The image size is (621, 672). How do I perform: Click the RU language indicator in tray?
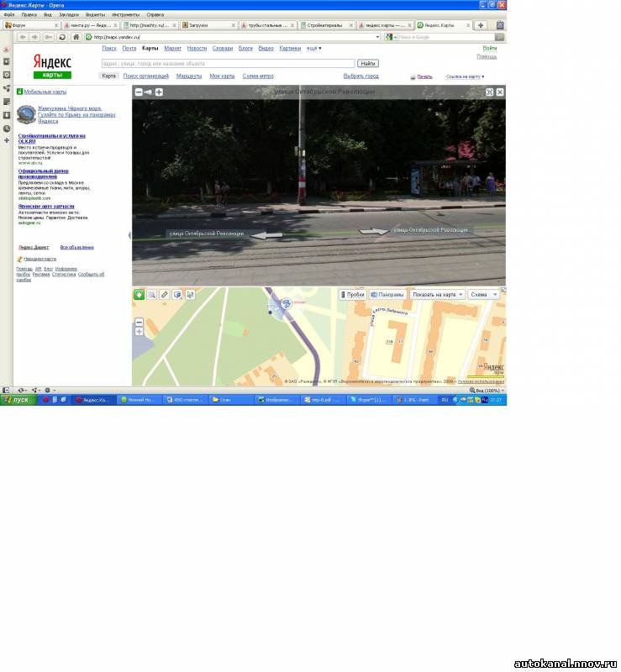tap(445, 400)
